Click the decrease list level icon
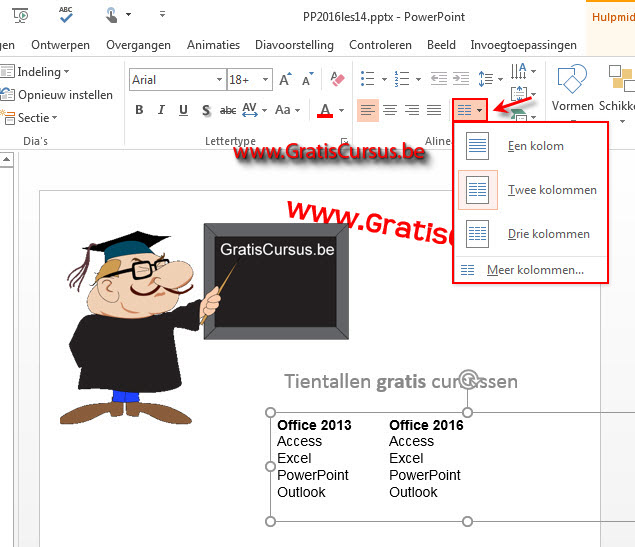 click(439, 79)
